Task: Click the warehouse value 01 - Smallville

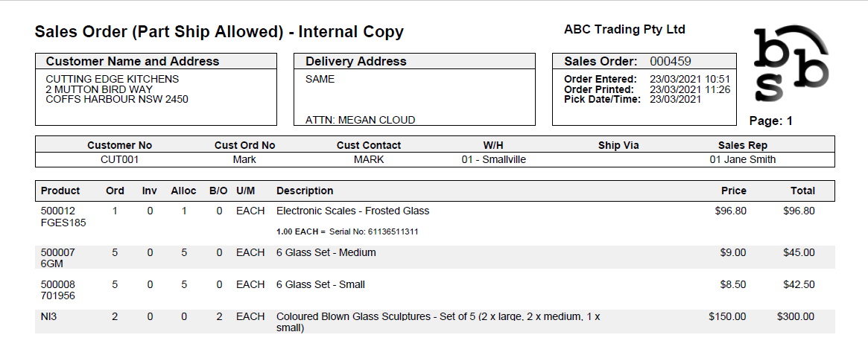Action: pos(493,159)
